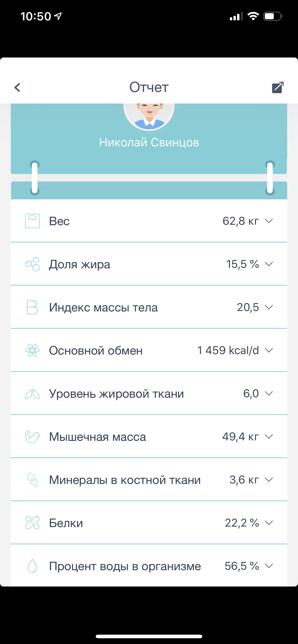Viewport: 298px width, 644px height.
Task: Expand the Индекс массы тела chevron
Action: (x=269, y=307)
